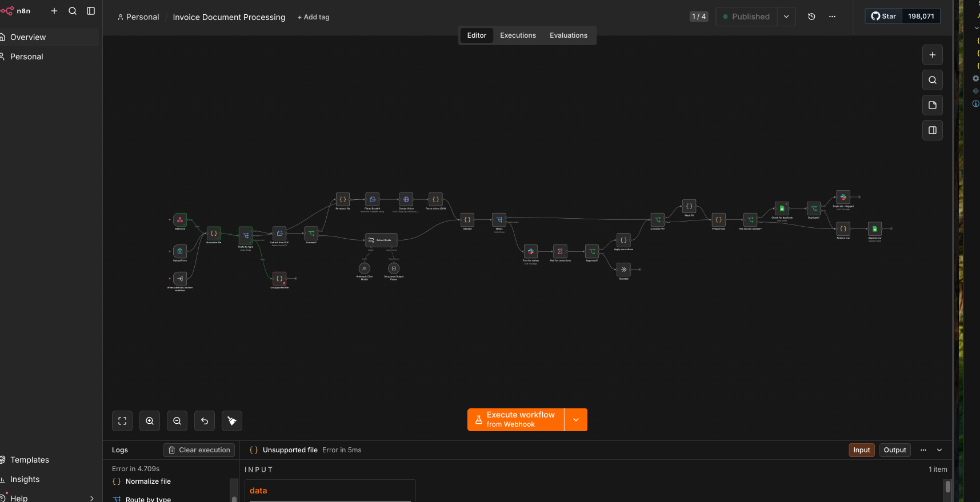980x502 pixels.
Task: Select the Claude Vision HTTP node
Action: click(x=406, y=199)
